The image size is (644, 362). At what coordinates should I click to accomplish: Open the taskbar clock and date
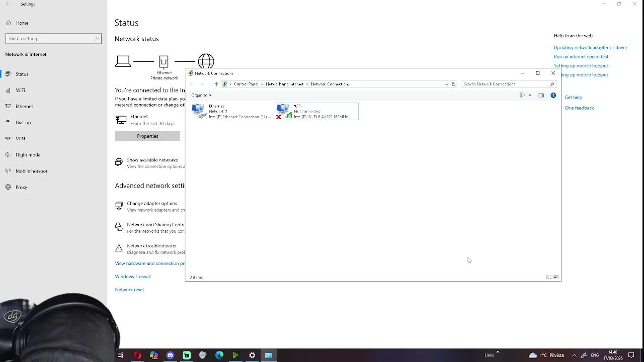tap(613, 355)
